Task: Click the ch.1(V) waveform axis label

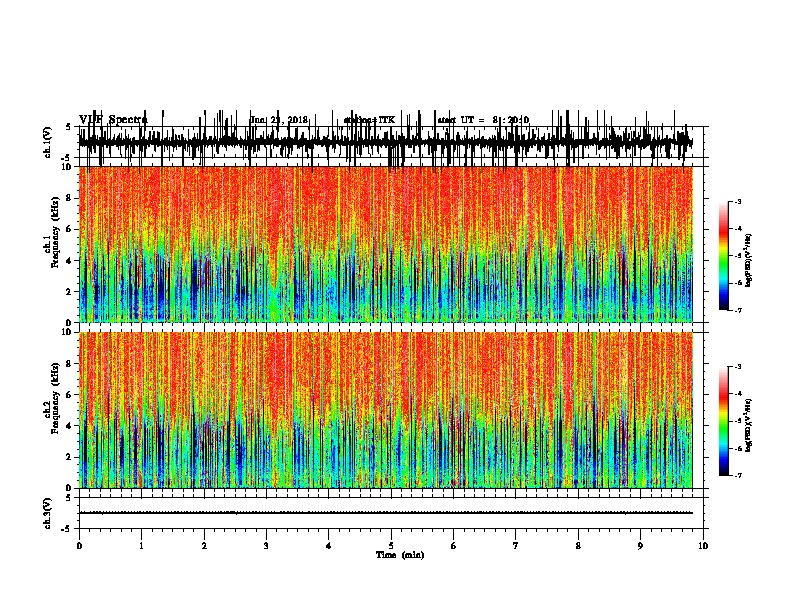Action: click(48, 142)
